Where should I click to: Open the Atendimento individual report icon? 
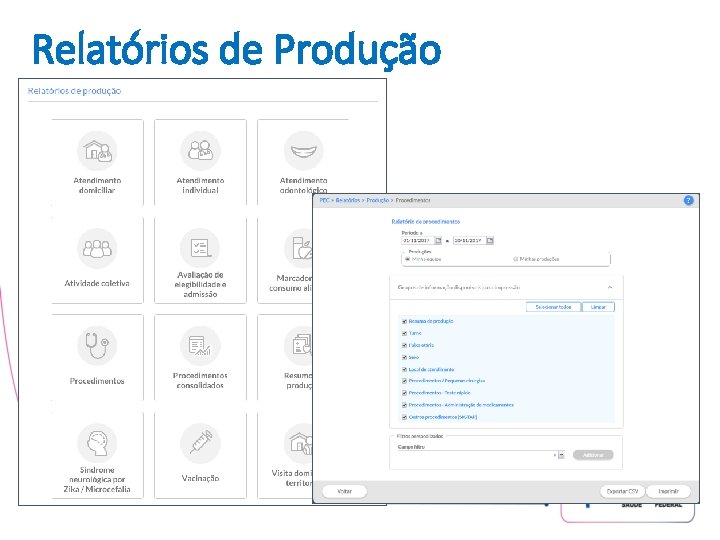(x=200, y=151)
